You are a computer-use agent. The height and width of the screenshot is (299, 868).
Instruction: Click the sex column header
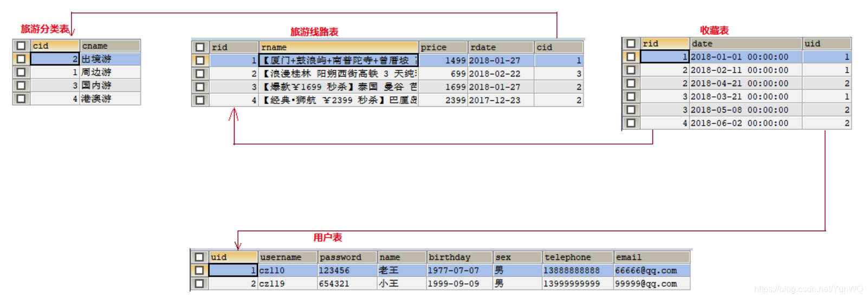click(x=518, y=257)
